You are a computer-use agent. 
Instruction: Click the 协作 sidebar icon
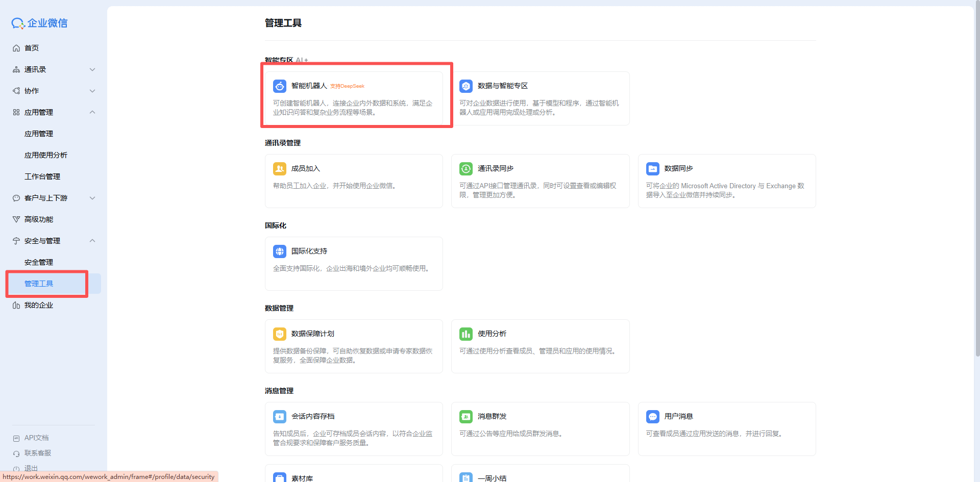[16, 91]
